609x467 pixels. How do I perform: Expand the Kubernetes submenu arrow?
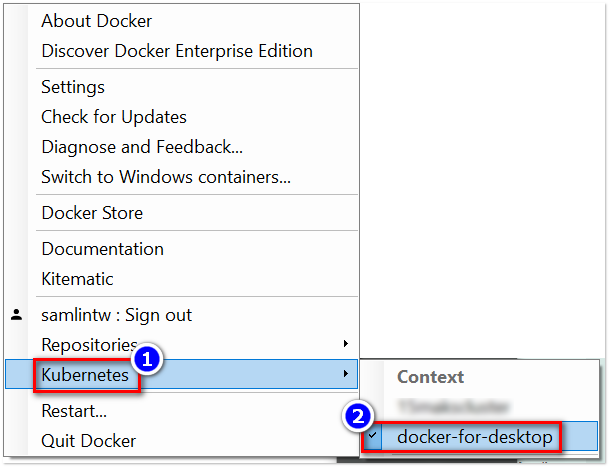click(x=345, y=374)
